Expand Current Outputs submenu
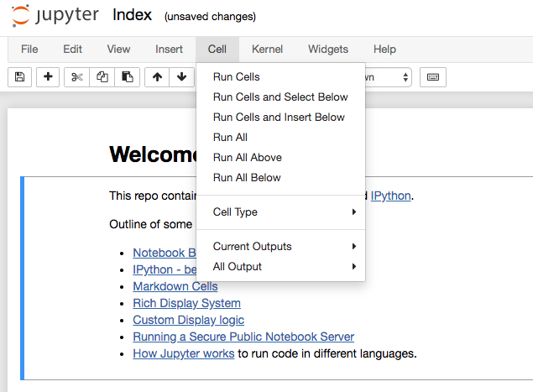The image size is (533, 392). pos(281,246)
